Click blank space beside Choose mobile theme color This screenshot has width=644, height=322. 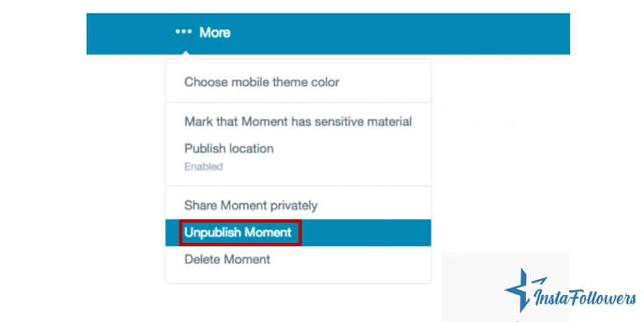pos(389,83)
